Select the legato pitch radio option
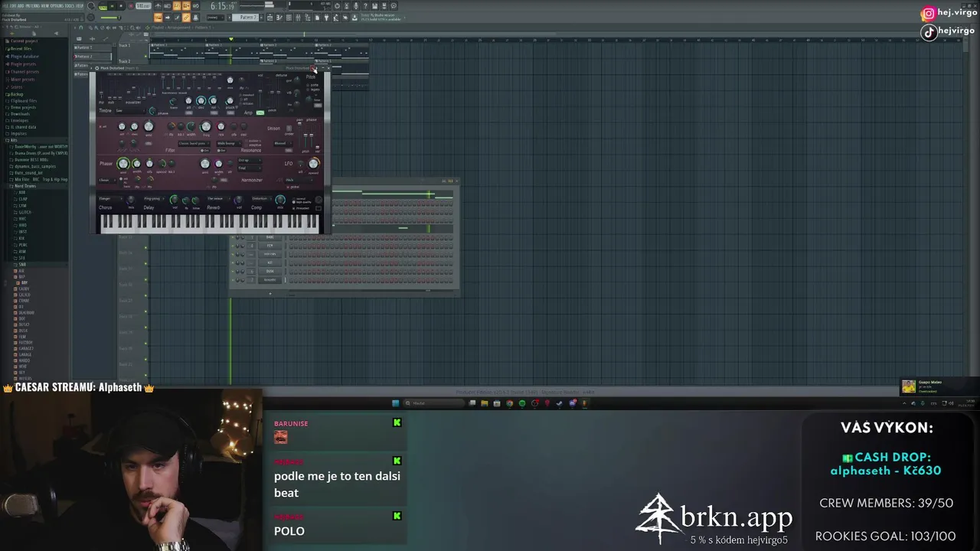The height and width of the screenshot is (551, 980). pyautogui.click(x=312, y=90)
